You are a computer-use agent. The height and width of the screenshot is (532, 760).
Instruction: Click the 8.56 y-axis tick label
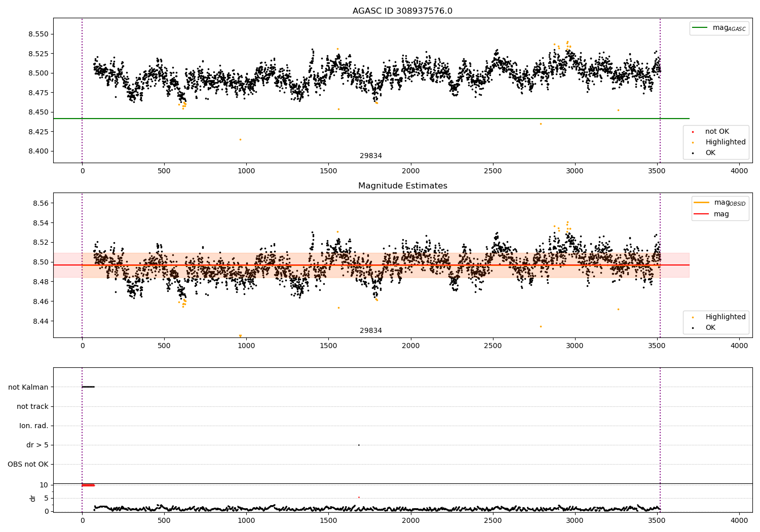click(41, 203)
